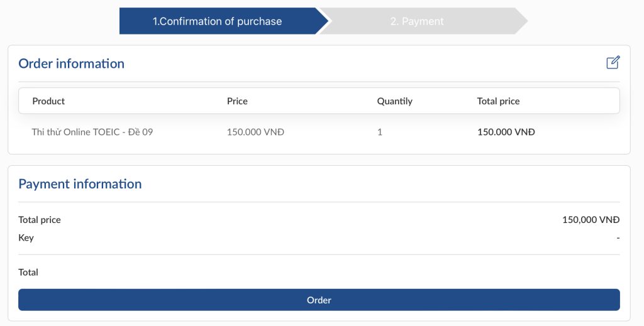Screen dimensions: 644x326
Task: Click the product table header row
Action: point(319,101)
